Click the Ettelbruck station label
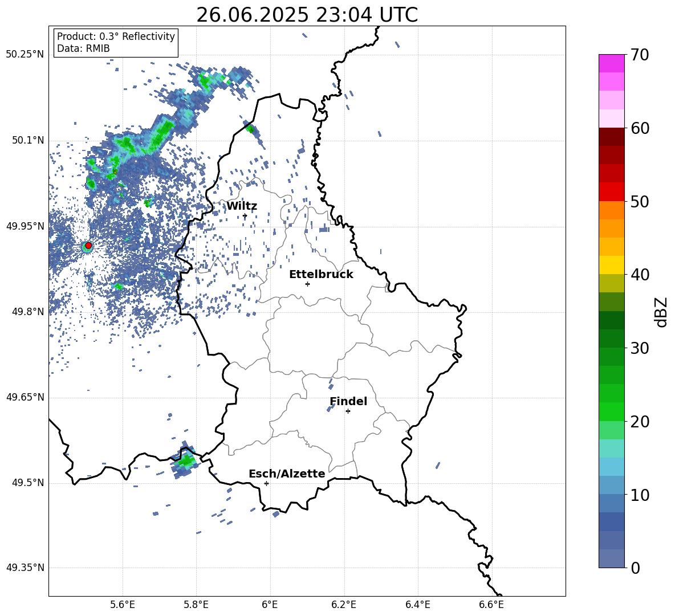The image size is (675, 616). [321, 275]
